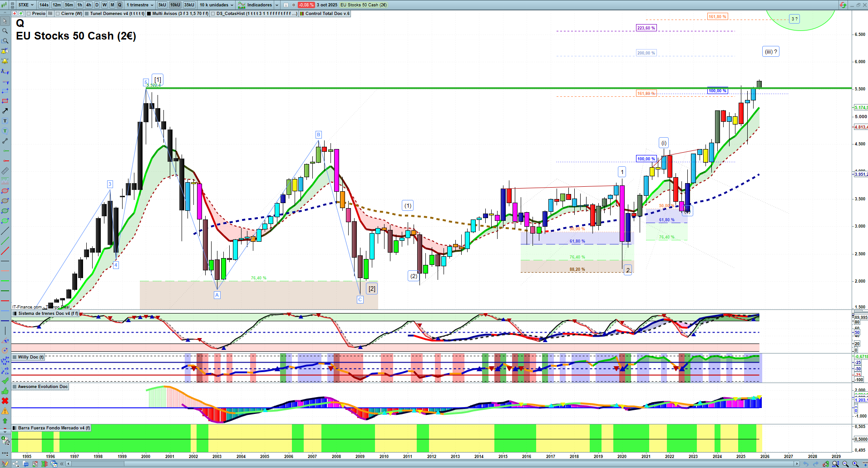
Task: Select the red rectangle drawing tool
Action: (5, 101)
